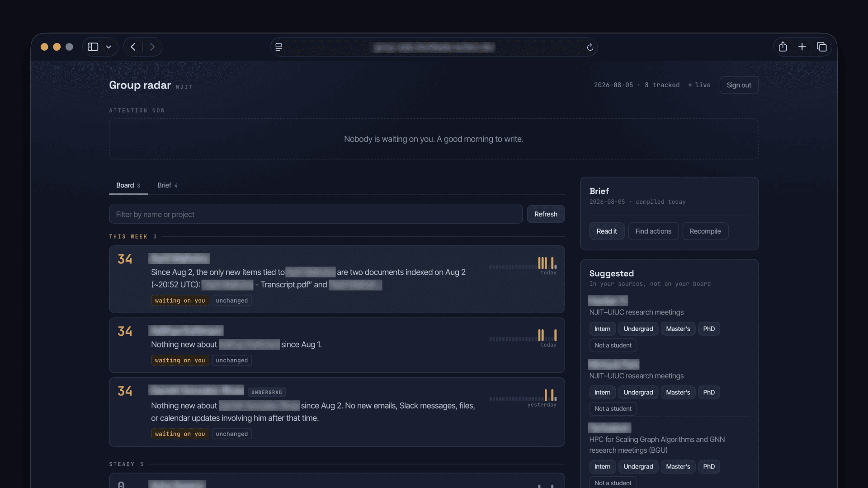Mark second NJIT–UIUC suggestion as Not a student
868x488 pixels.
tap(613, 409)
